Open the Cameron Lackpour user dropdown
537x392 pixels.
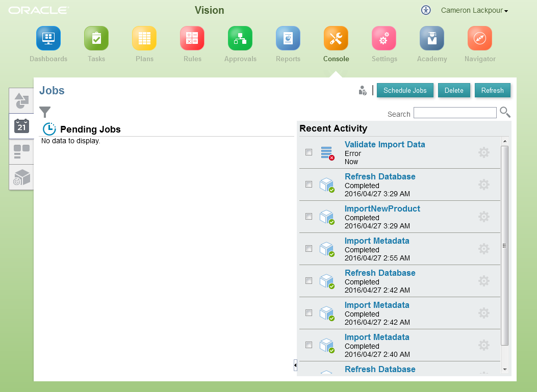(x=474, y=10)
